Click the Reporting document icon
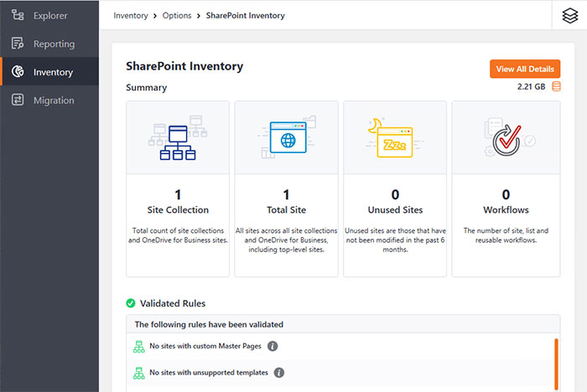Viewport: 587px width, 392px height. [x=18, y=44]
